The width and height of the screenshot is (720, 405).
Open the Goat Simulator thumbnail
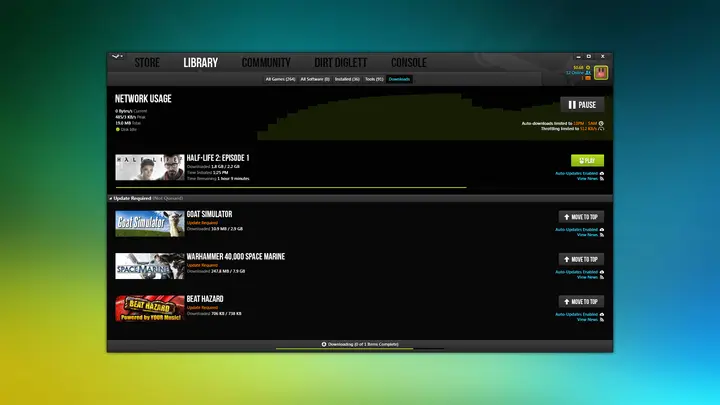tap(150, 224)
